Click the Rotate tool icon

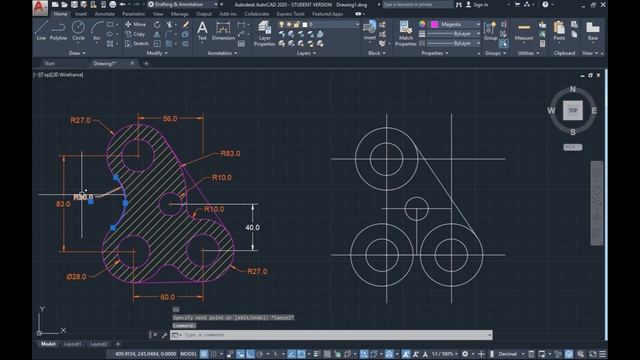click(x=157, y=24)
